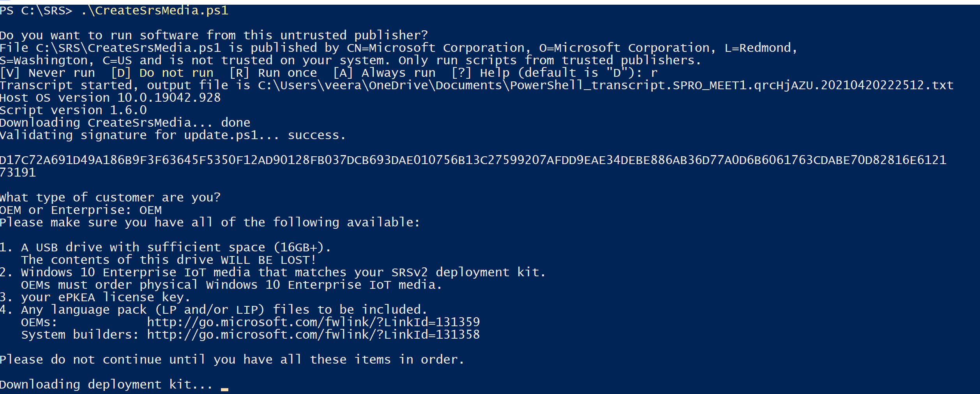The width and height of the screenshot is (980, 394).
Task: Click the blinking cursor after 'Downloading deployment kit...'
Action: (x=224, y=388)
